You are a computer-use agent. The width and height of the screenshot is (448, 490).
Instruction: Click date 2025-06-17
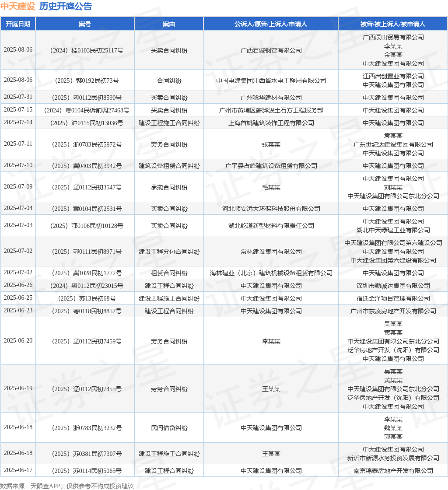18,470
